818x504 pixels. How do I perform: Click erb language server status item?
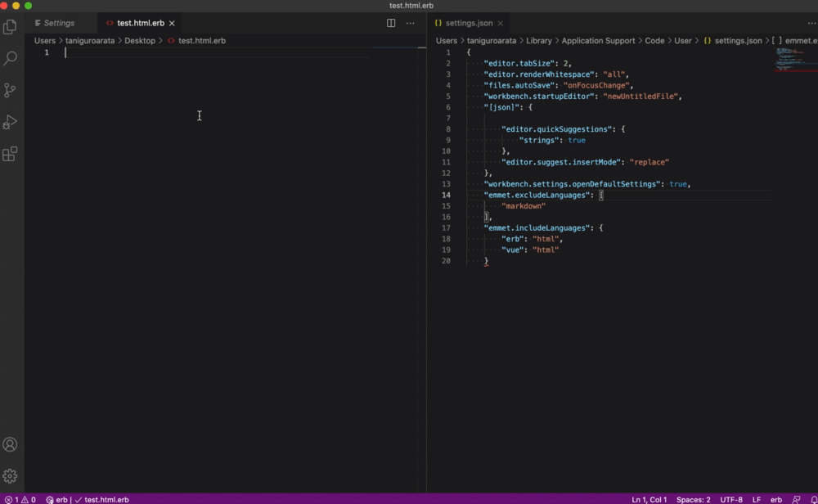[57, 499]
